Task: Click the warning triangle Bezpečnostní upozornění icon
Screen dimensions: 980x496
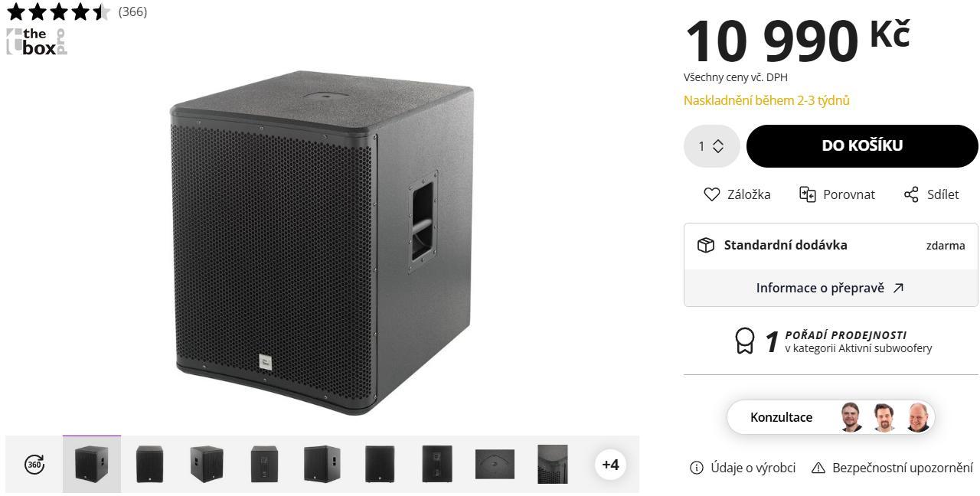Action: 818,468
